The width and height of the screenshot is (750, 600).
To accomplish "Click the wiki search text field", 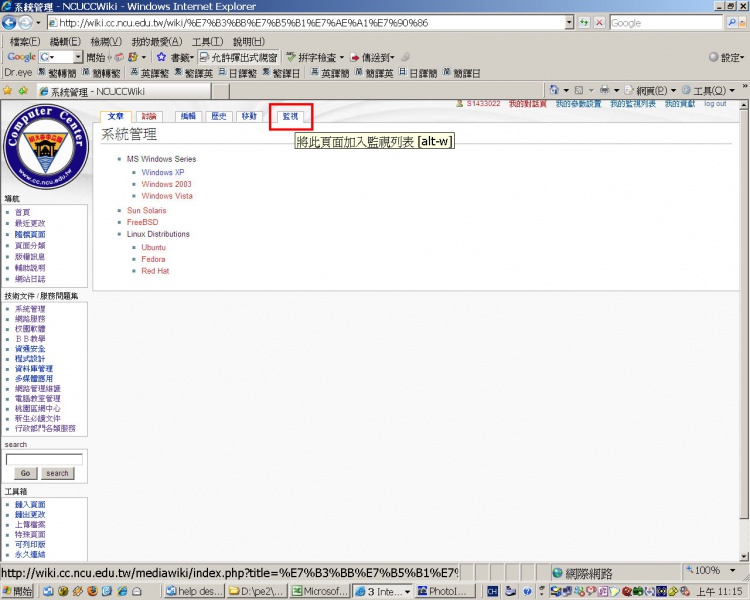I will 44,459.
